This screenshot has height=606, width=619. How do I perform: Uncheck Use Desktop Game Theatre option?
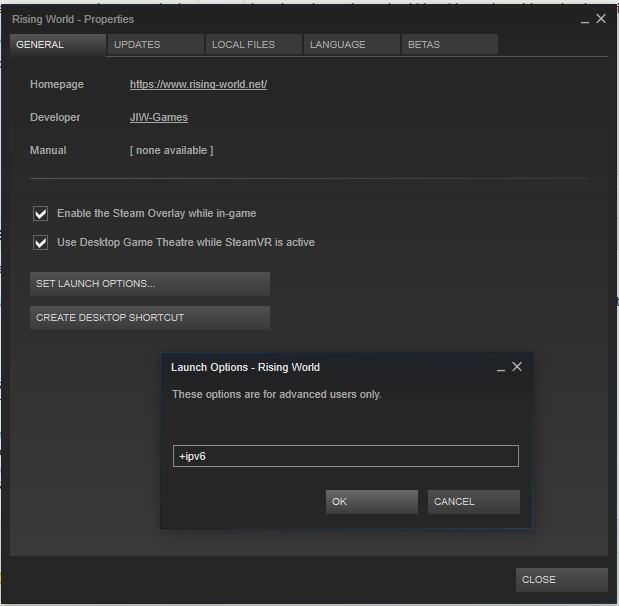[41, 243]
